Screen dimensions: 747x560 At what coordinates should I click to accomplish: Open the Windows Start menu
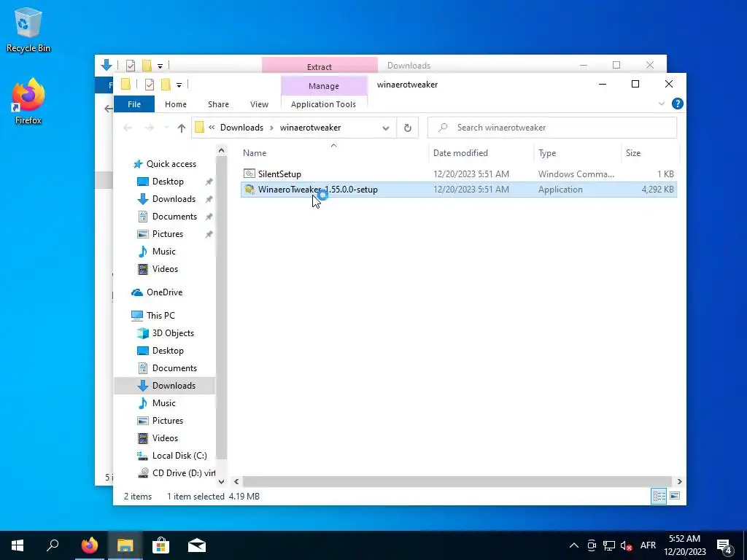point(18,545)
